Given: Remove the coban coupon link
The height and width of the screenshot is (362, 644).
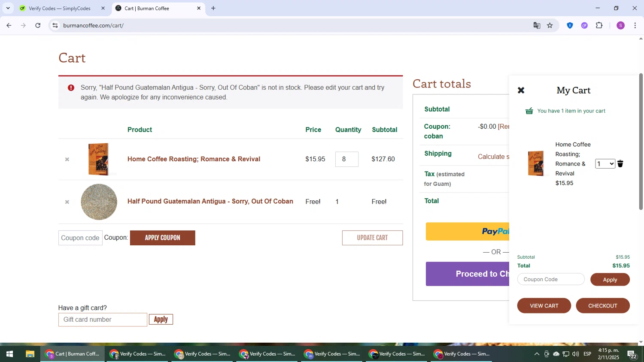Looking at the screenshot, I should (504, 127).
